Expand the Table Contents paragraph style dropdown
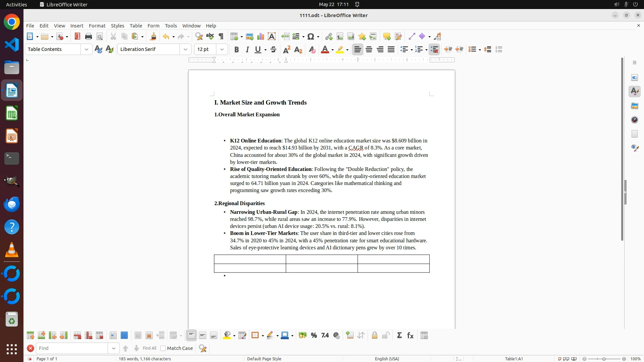644x362 pixels. click(87, 49)
